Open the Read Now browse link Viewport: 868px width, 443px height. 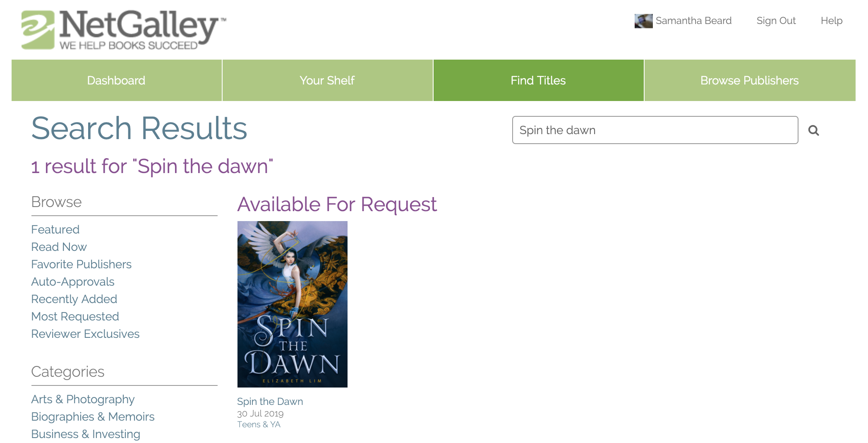(59, 247)
